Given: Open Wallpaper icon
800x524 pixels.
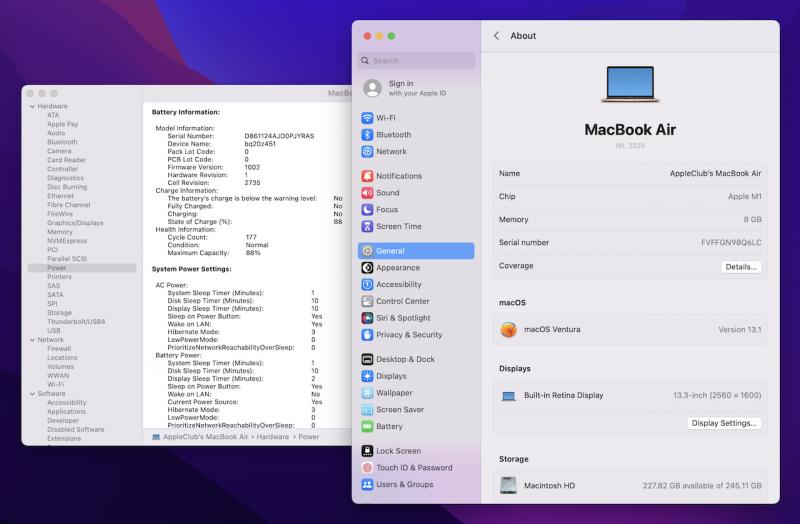Looking at the screenshot, I should coord(367,393).
